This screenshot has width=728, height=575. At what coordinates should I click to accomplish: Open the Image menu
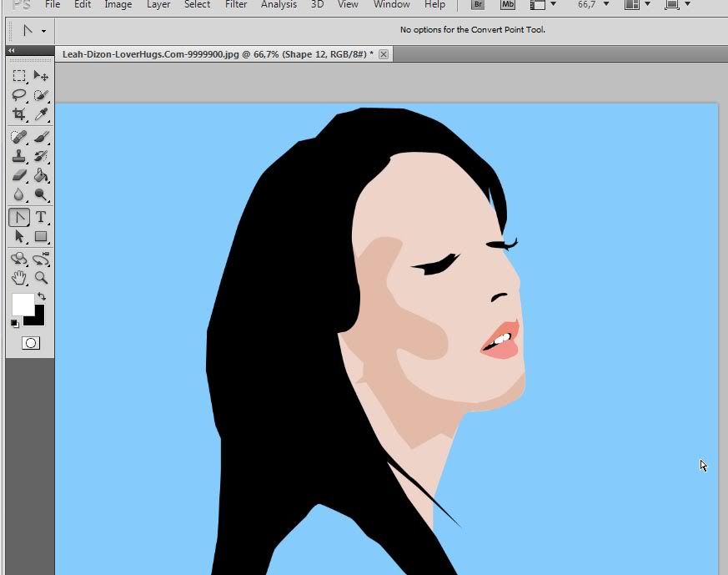[x=118, y=5]
